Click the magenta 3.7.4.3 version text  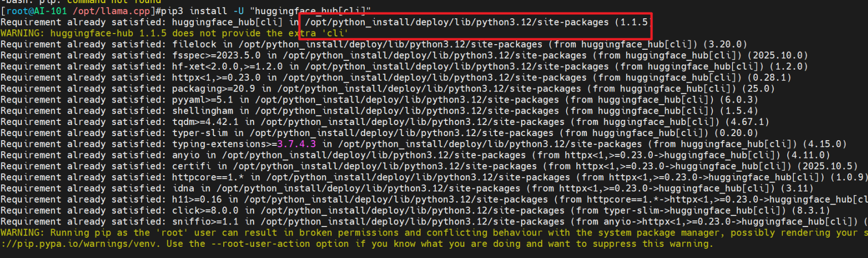click(x=296, y=144)
